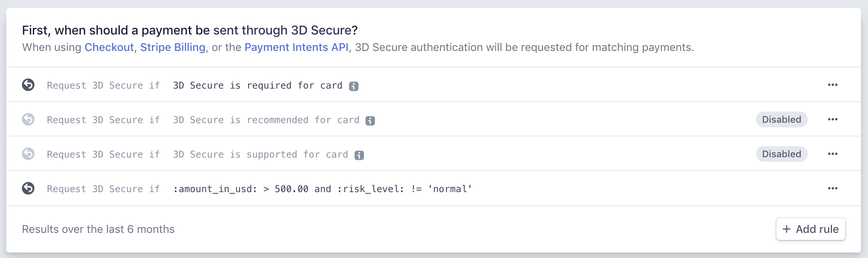Click Disabled badge on recommended-for-card rule
The image size is (868, 258).
coord(782,120)
